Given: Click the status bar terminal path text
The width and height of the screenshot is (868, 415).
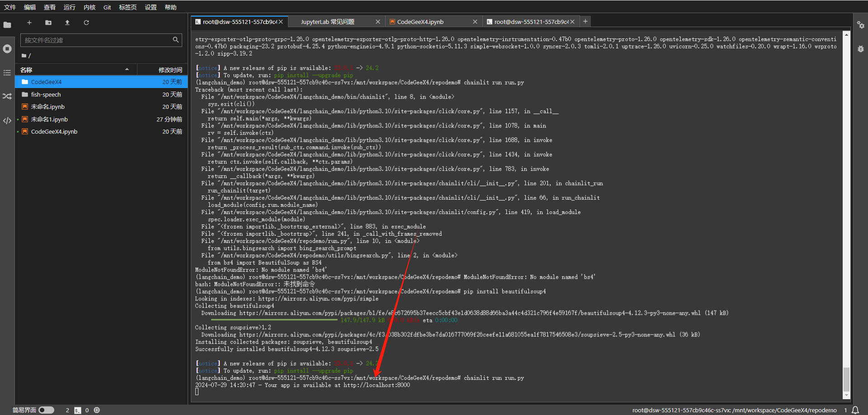Looking at the screenshot, I should pos(735,410).
